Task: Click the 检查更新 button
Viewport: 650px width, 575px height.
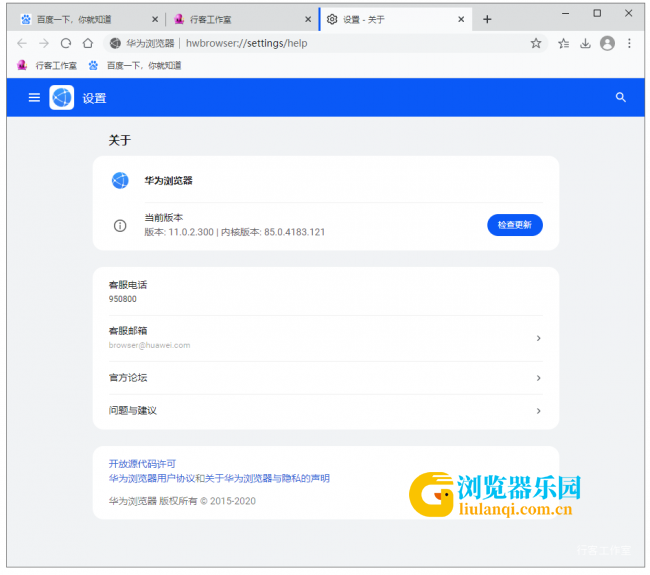Action: click(x=515, y=225)
